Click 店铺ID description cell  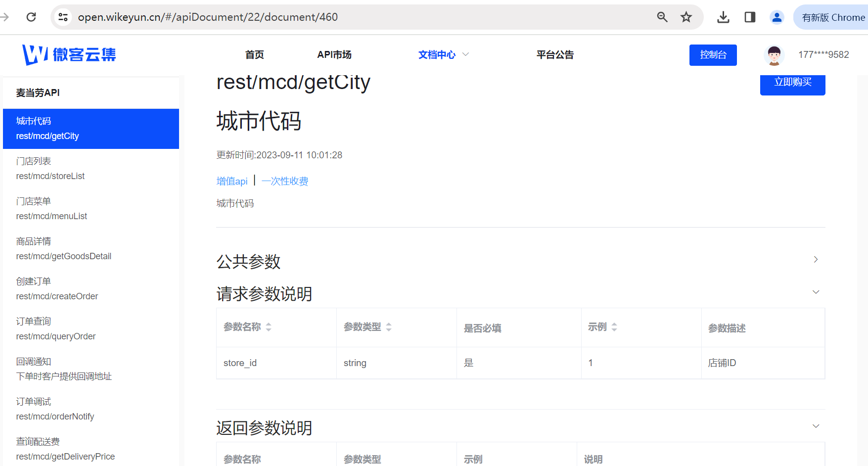(763, 363)
